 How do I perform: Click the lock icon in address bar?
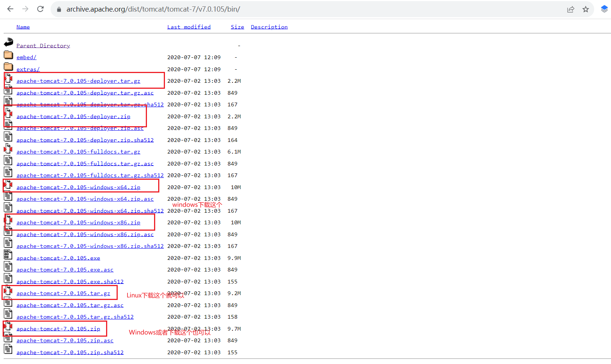pos(59,9)
